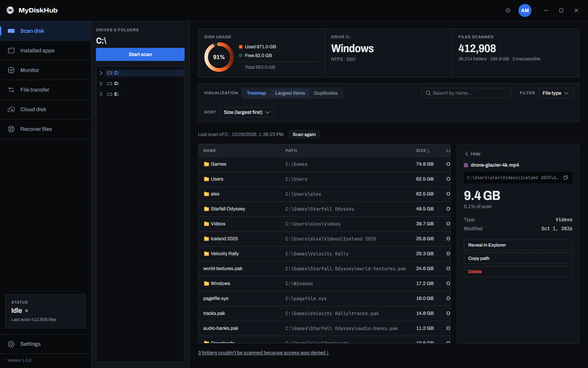
Task: Select the world-textures.pak row
Action: coord(324,269)
